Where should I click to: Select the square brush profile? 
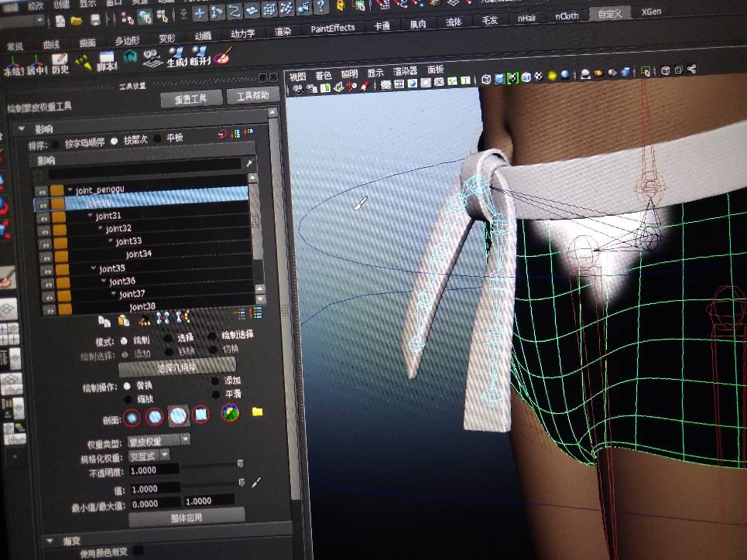201,415
